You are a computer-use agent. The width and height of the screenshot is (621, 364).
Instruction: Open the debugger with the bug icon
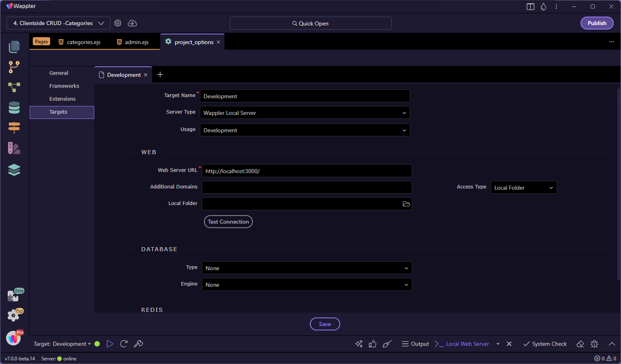click(x=594, y=343)
